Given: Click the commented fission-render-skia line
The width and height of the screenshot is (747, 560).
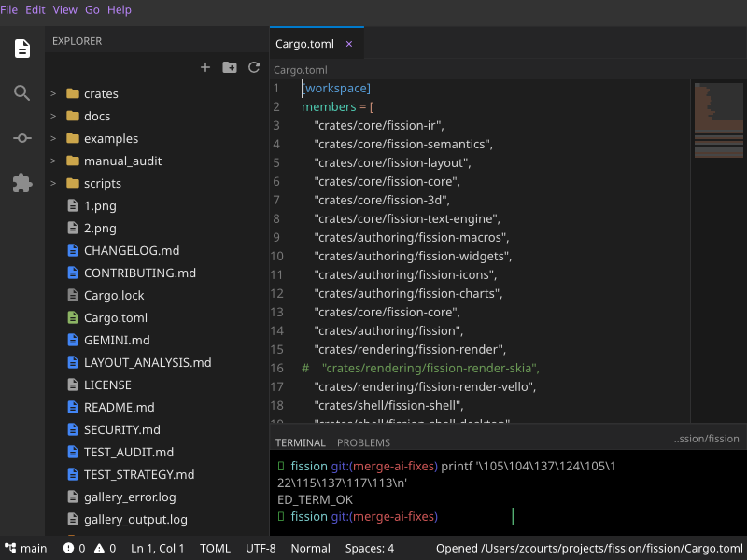Looking at the screenshot, I should (421, 368).
